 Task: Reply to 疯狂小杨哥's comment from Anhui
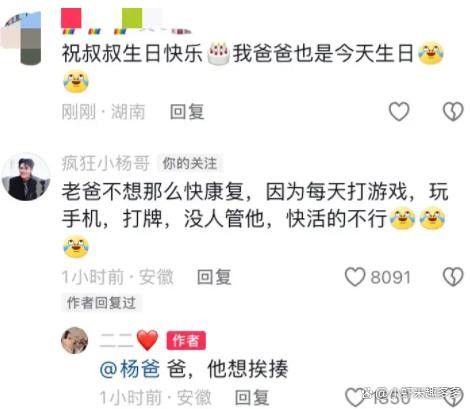[x=214, y=277]
